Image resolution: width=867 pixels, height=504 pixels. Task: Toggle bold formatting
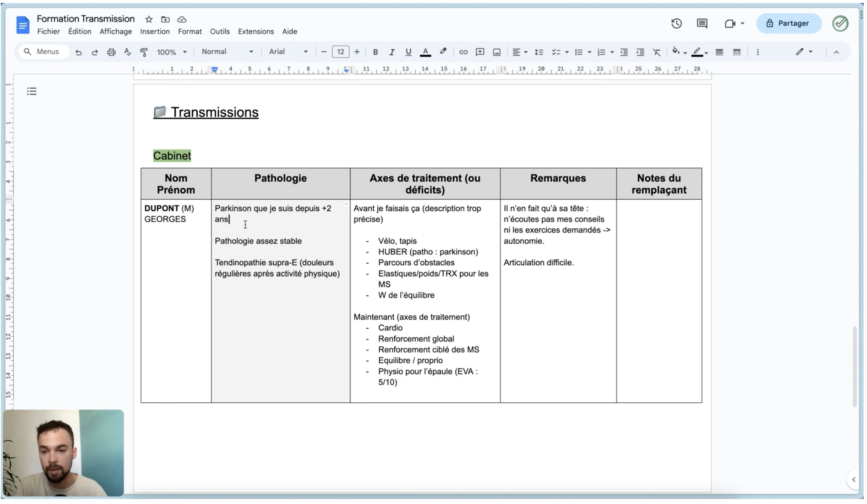tap(375, 52)
